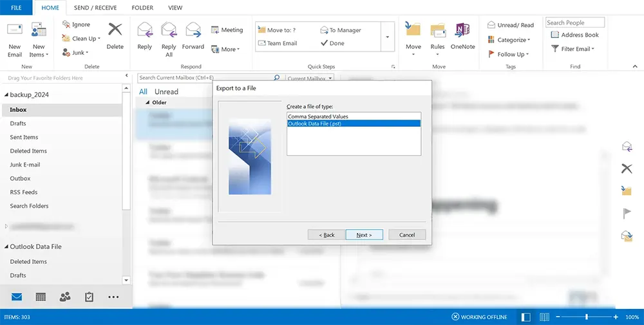Zoom in with the plus button
The width and height of the screenshot is (644, 325).
tap(615, 317)
